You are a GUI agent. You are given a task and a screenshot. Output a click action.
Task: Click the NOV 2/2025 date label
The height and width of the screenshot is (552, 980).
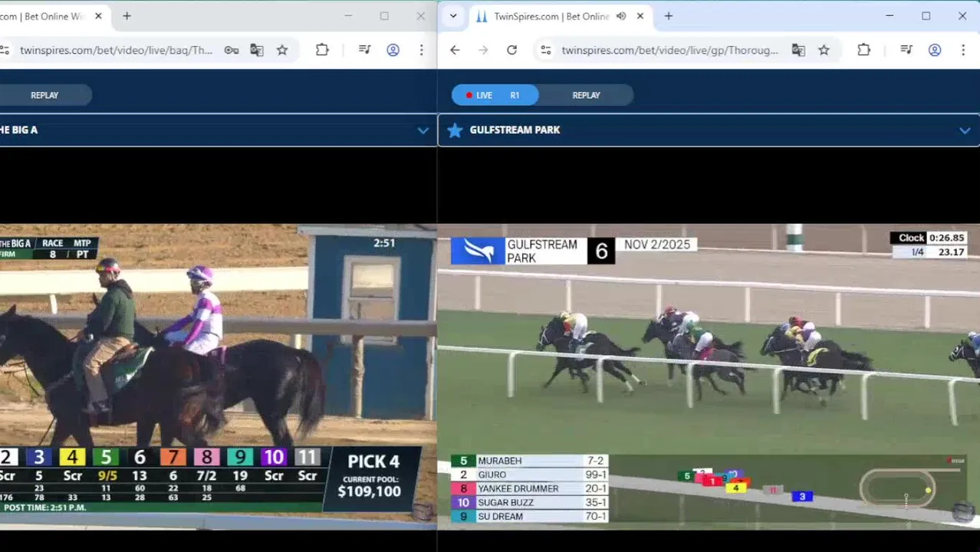[656, 245]
